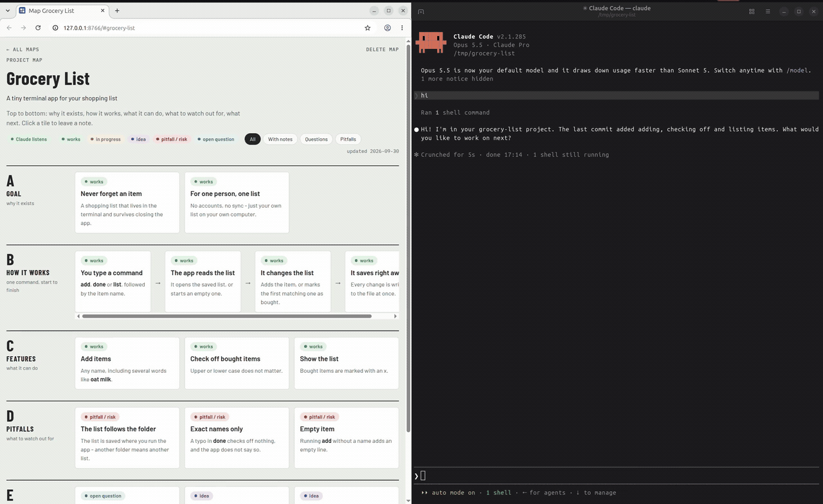The height and width of the screenshot is (504, 823).
Task: Return via All Maps link
Action: [x=23, y=50]
